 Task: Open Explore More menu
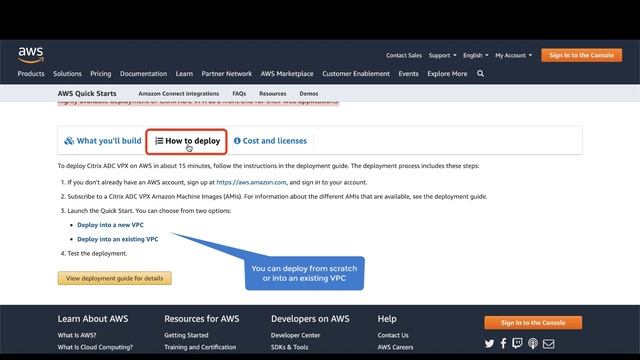pos(447,73)
